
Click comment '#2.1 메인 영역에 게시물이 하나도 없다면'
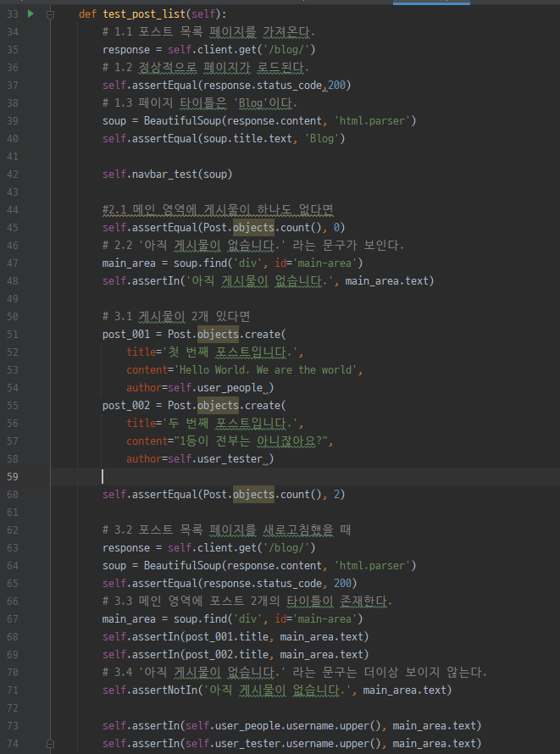219,209
